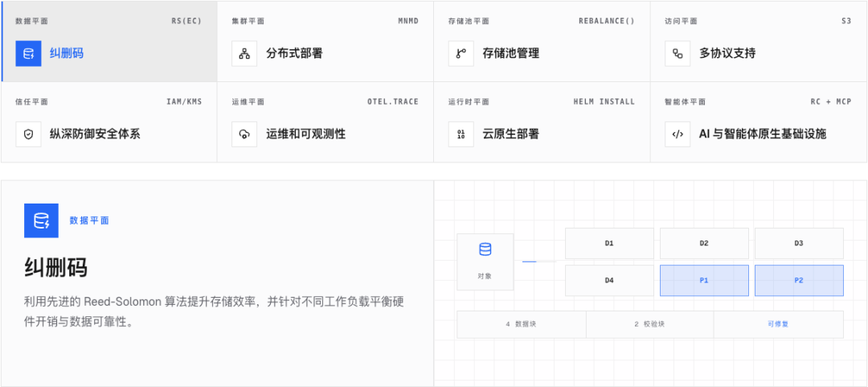Click the 存储池管理 branch icon
The width and height of the screenshot is (868, 387).
pos(461,54)
